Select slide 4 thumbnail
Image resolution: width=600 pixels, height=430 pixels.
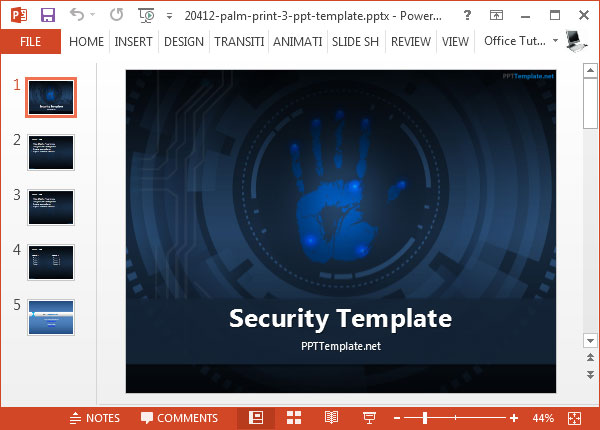coord(51,262)
